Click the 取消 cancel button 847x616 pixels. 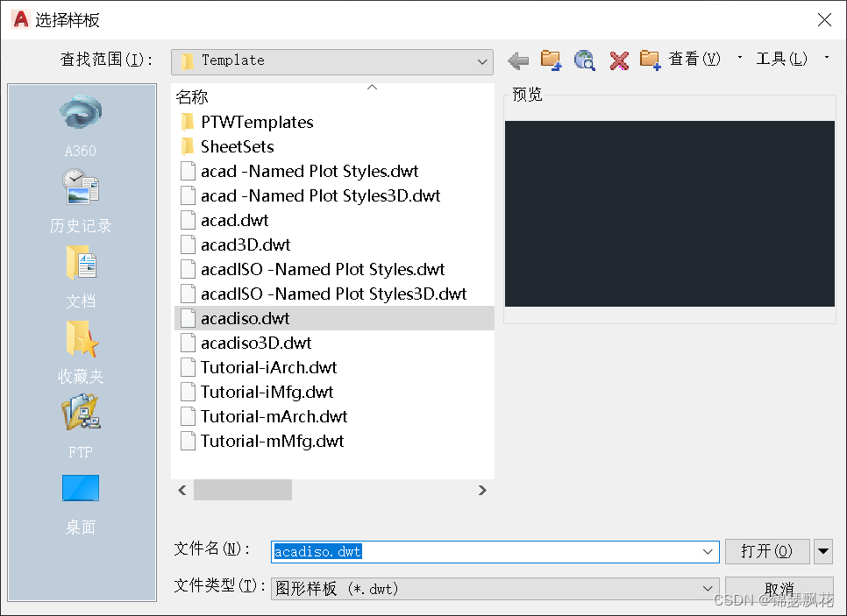click(x=779, y=589)
